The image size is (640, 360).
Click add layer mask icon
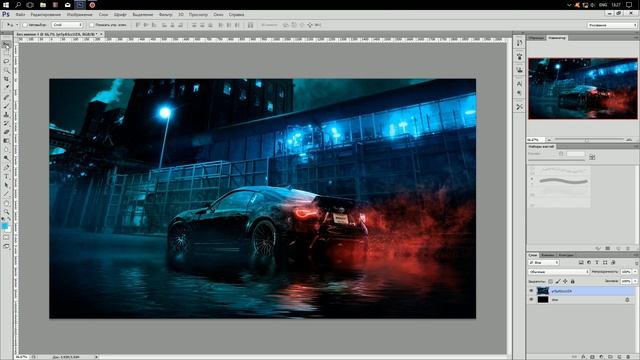[x=592, y=357]
